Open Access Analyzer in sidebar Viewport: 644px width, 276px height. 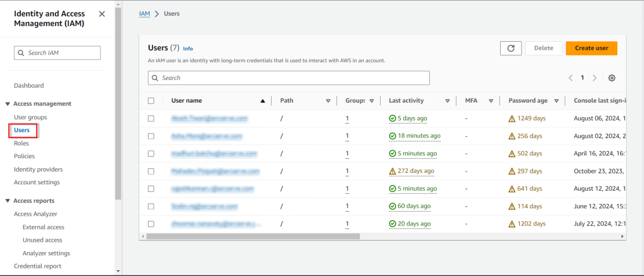pyautogui.click(x=35, y=214)
